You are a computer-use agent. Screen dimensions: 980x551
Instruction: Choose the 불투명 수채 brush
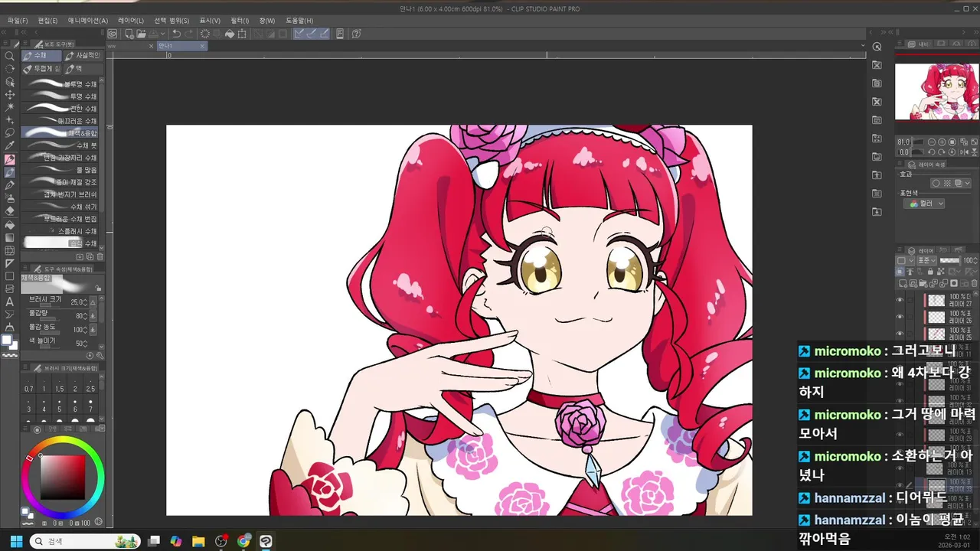pos(60,83)
